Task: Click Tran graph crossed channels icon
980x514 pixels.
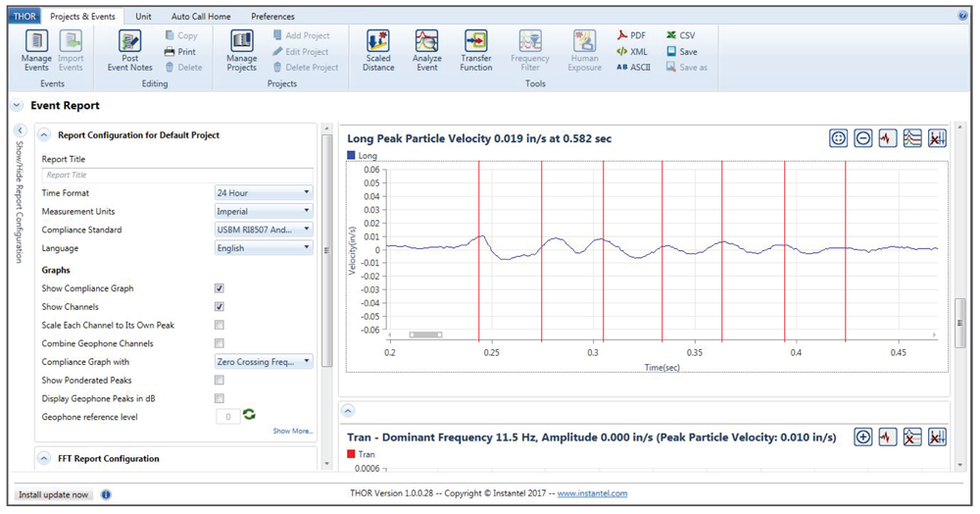Action: [x=912, y=437]
